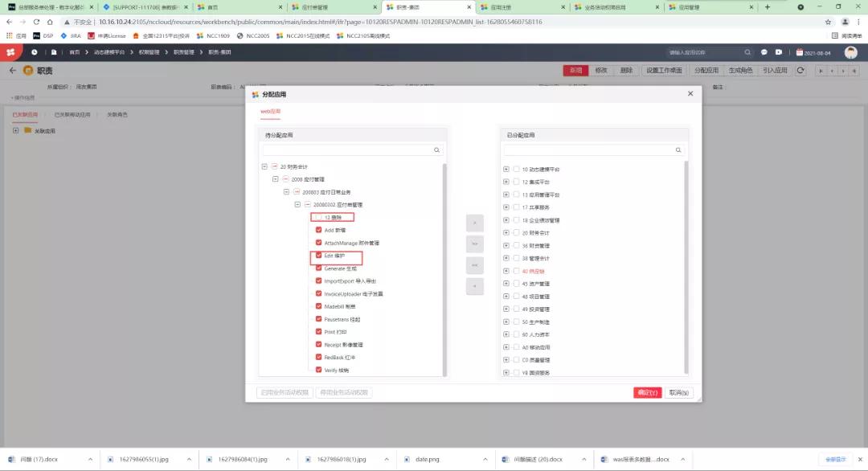Uncheck the Add 新增 checkbox
Image resolution: width=868 pixels, height=471 pixels.
pyautogui.click(x=318, y=230)
